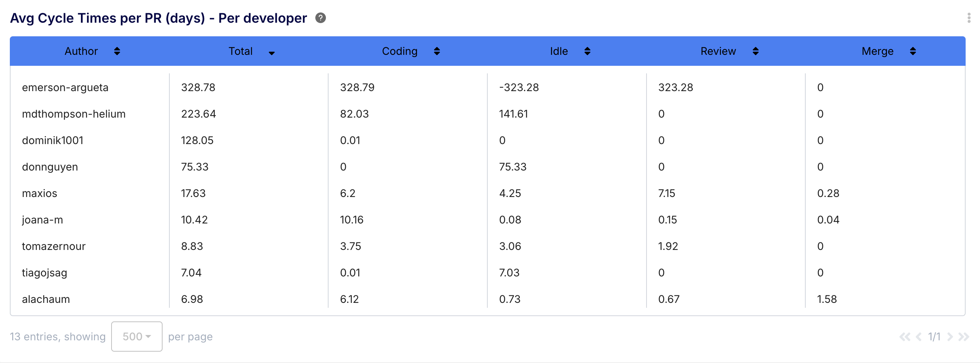Select author emerson-argueta row

tap(65, 87)
